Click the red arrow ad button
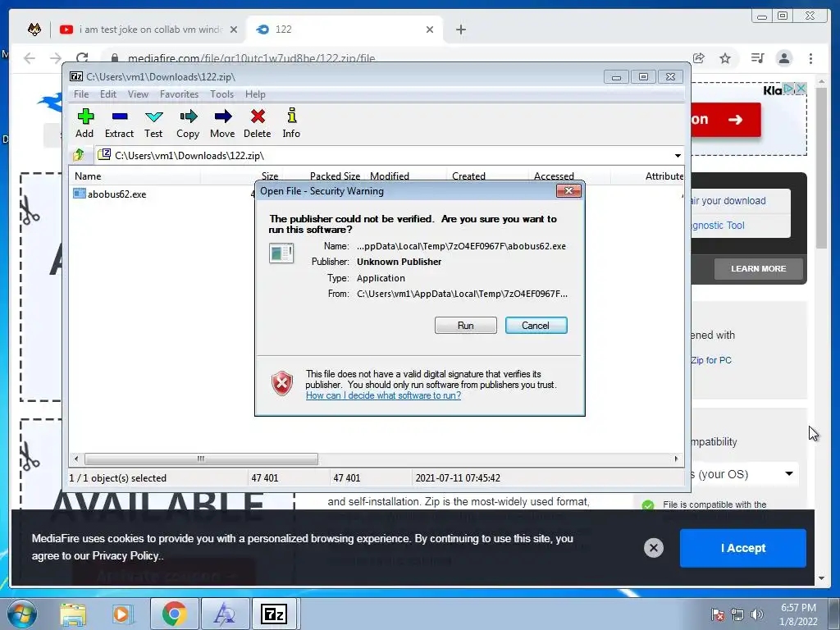The width and height of the screenshot is (840, 630). (727, 120)
